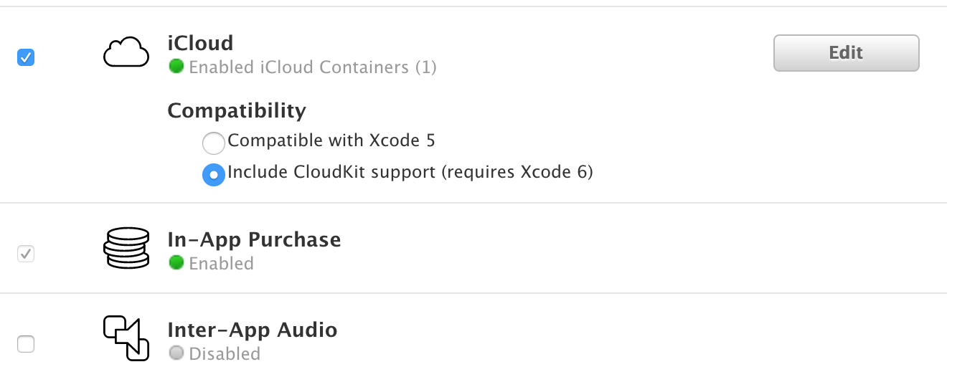Enable the Inter-App Audio checkbox

(26, 344)
